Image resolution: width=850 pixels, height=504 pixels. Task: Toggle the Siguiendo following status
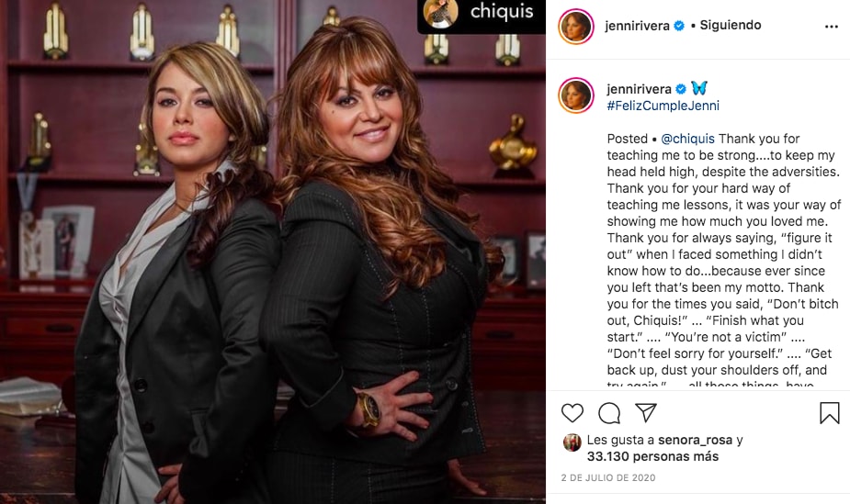731,25
